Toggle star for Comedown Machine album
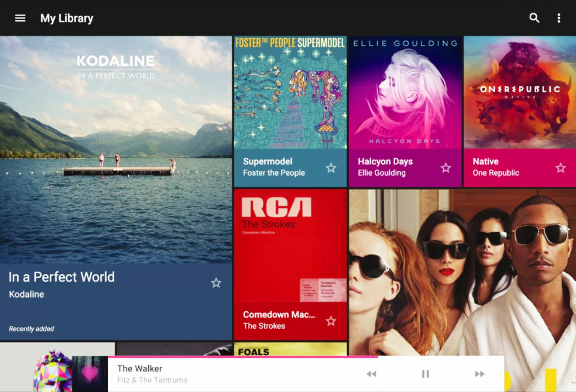 [331, 321]
